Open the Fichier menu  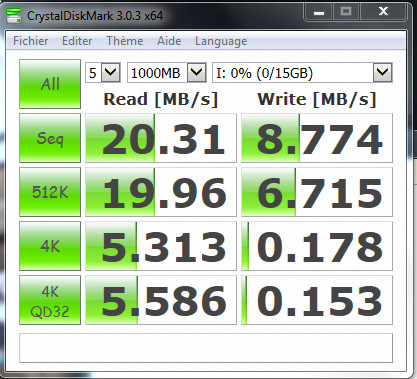click(x=30, y=41)
